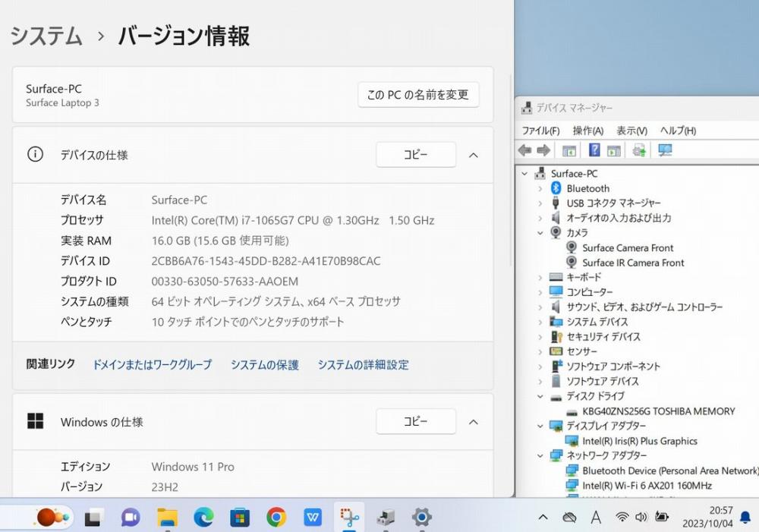
Task: Open Help via the blue question mark icon
Action: (594, 150)
